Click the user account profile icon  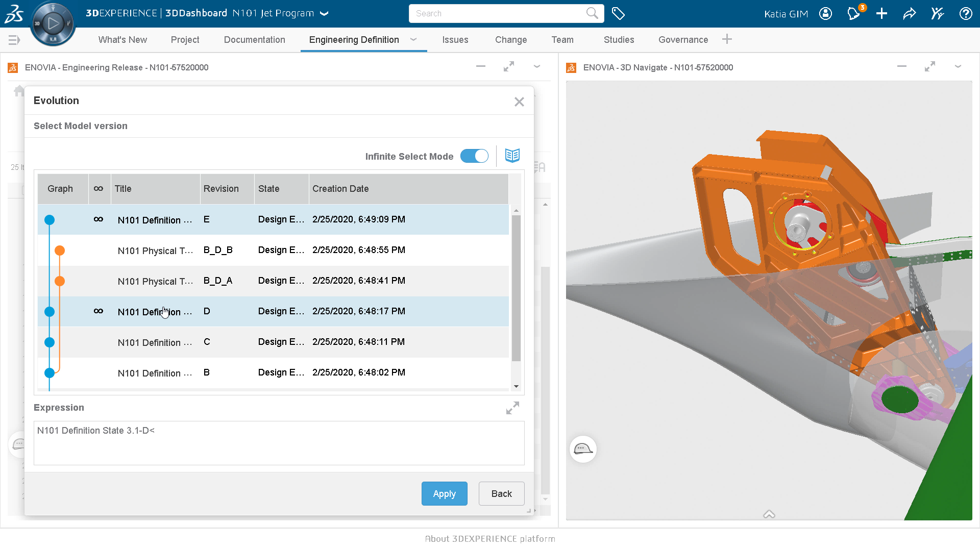click(x=825, y=13)
